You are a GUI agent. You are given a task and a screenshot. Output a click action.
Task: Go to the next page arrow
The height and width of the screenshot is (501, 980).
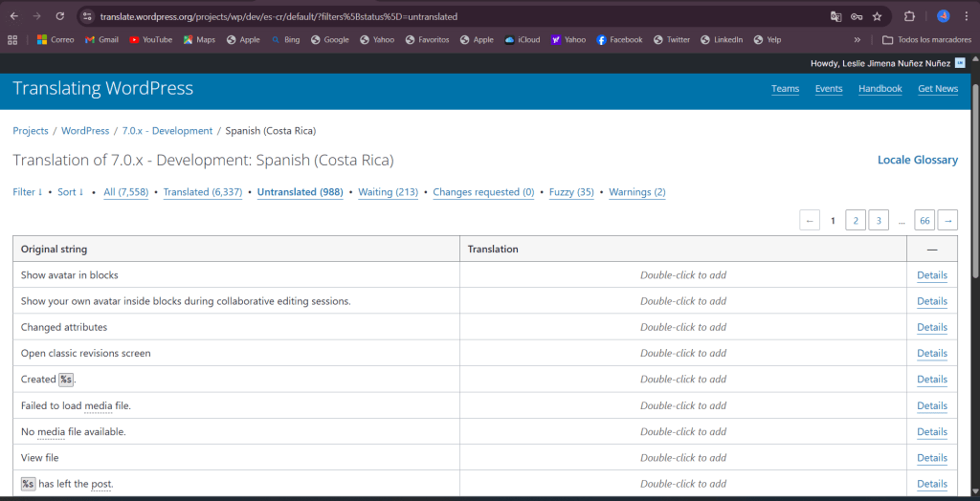(x=947, y=221)
